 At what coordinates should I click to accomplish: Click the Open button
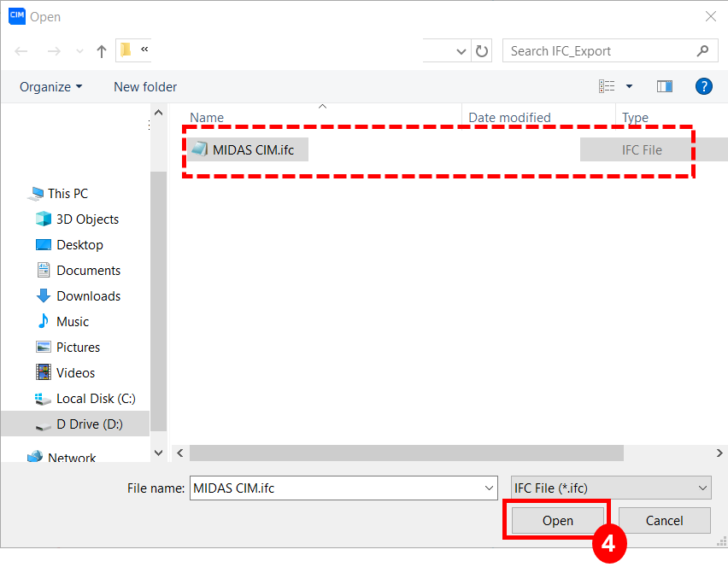[558, 521]
